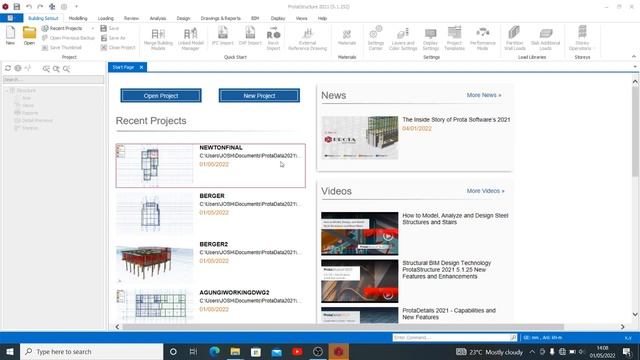Open the Drawings & Reports tab
This screenshot has width=640, height=360.
click(x=220, y=18)
